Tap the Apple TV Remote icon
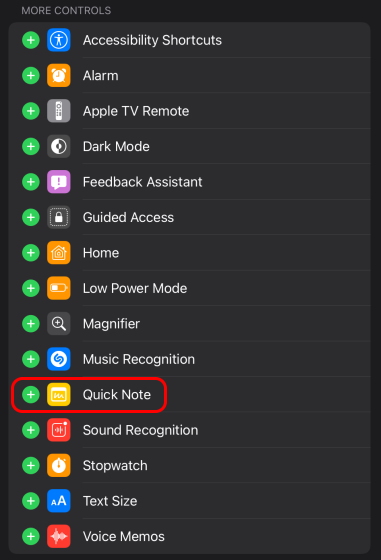This screenshot has height=560, width=381. click(59, 111)
